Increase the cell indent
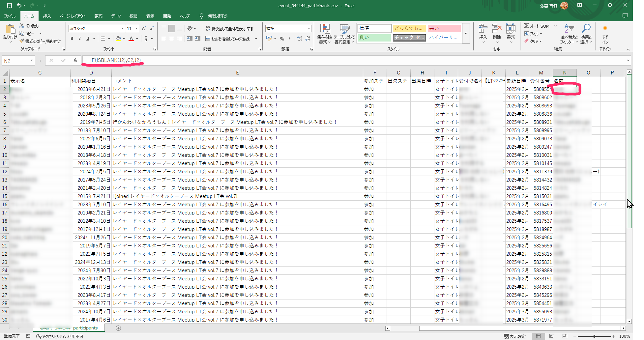This screenshot has height=340, width=644. (x=198, y=39)
